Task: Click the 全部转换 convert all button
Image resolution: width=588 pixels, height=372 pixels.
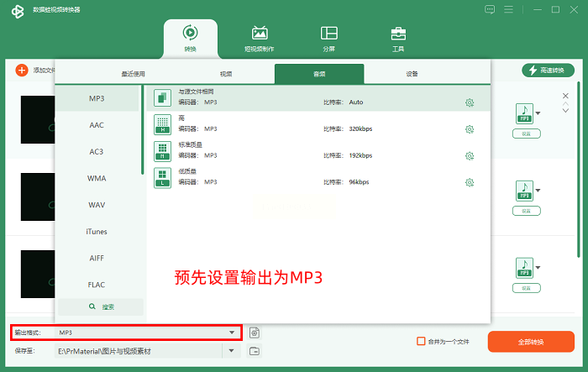Action: (x=531, y=342)
